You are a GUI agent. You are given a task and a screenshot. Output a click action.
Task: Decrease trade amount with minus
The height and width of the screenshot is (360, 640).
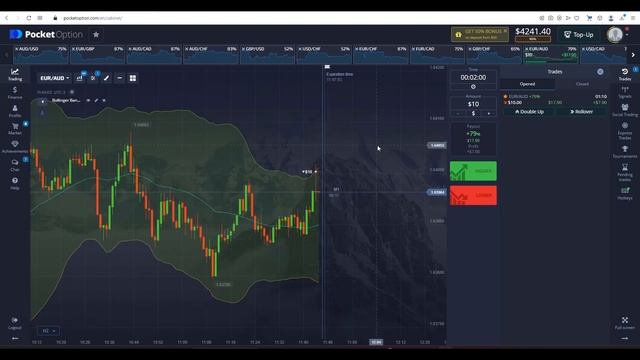[458, 113]
